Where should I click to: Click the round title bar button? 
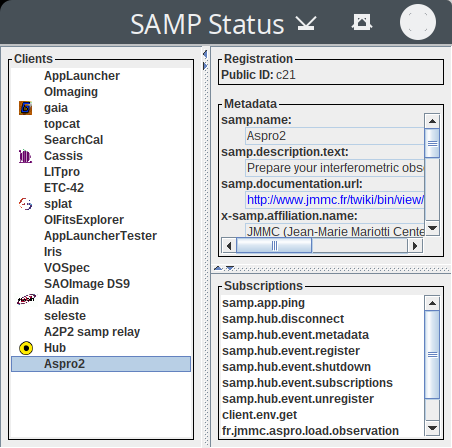[418, 22]
